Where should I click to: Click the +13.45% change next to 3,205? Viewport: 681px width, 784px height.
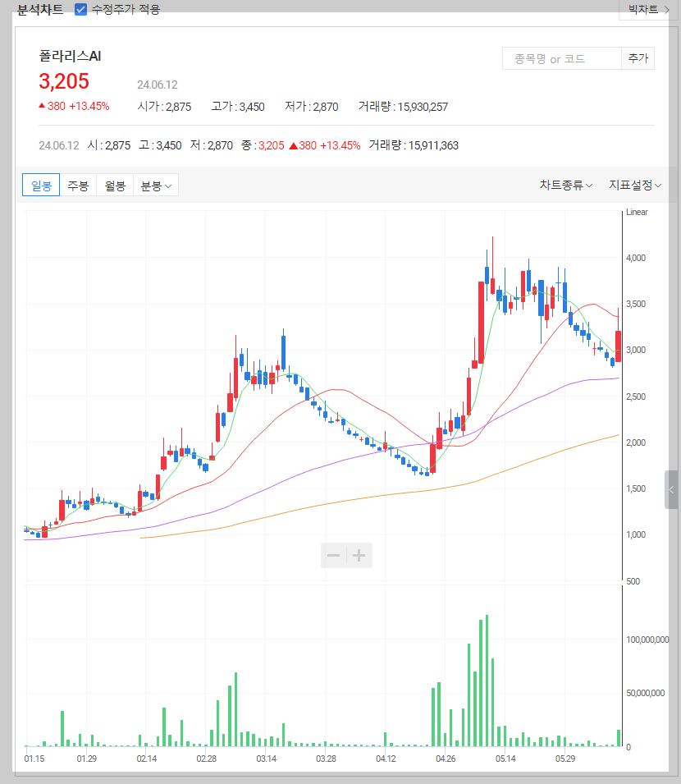coord(89,106)
